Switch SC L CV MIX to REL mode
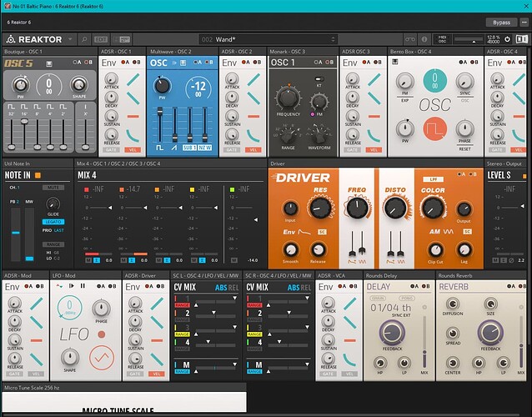The width and height of the screenshot is (532, 417). (233, 288)
